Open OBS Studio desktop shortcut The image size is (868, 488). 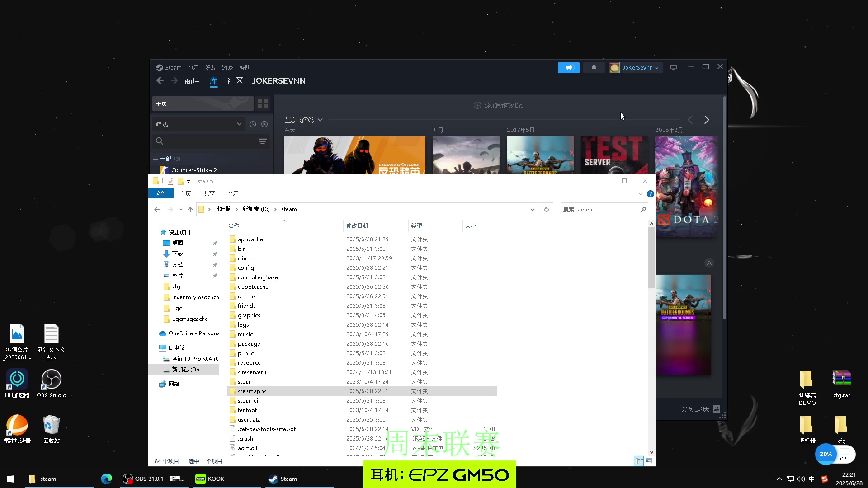coord(51,384)
